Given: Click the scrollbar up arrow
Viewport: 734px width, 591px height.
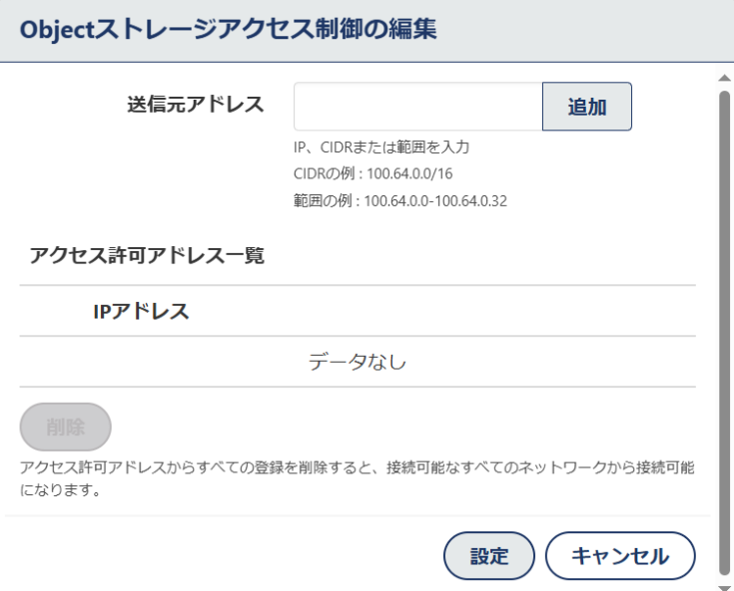Looking at the screenshot, I should [724, 78].
